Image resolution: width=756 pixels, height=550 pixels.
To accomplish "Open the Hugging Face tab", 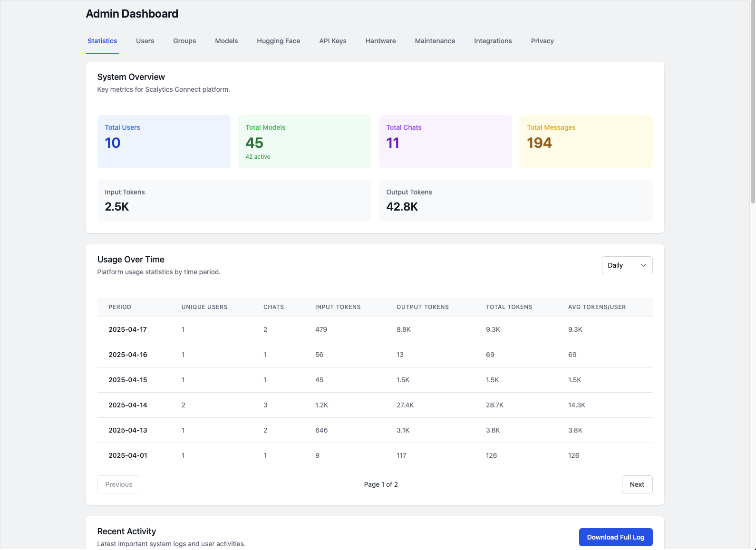I will (279, 41).
